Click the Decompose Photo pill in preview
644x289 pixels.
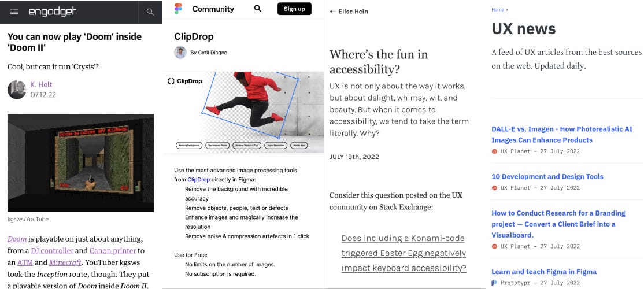(x=217, y=145)
